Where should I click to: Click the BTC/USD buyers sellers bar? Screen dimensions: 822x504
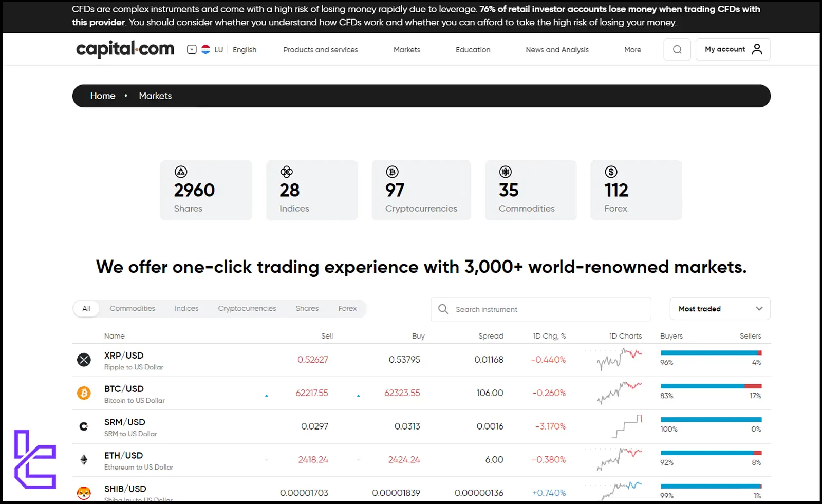pos(711,386)
